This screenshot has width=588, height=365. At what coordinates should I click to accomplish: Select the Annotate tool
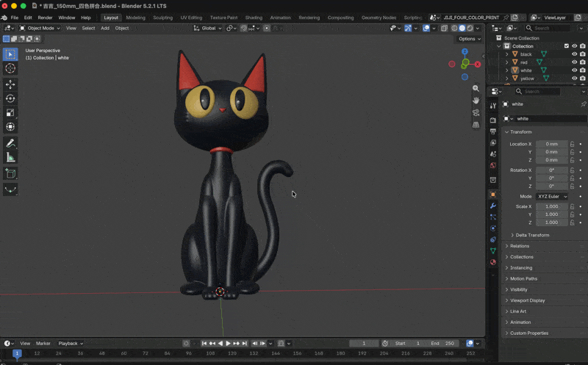[x=10, y=143]
